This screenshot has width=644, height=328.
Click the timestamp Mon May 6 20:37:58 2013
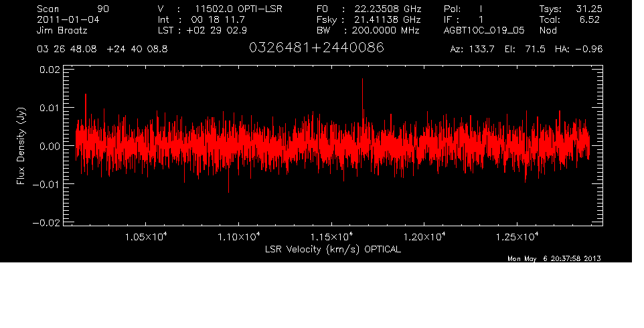[x=554, y=258]
